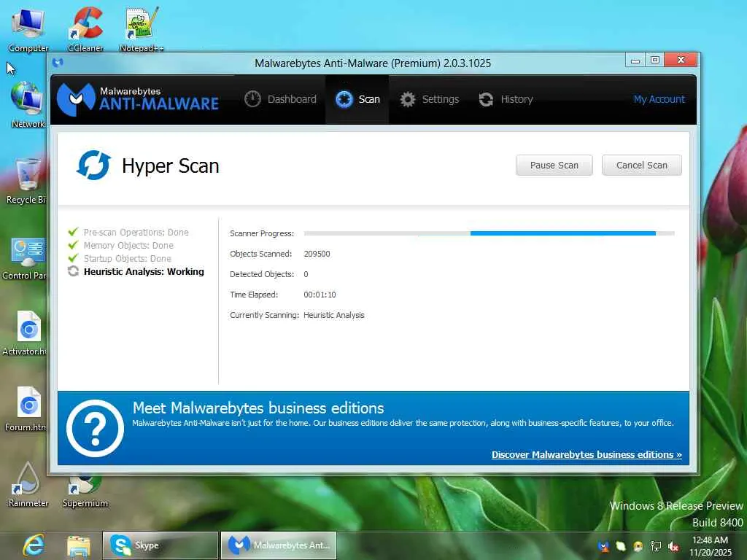This screenshot has width=747, height=560.
Task: Open the Network desktop icon
Action: point(28,105)
